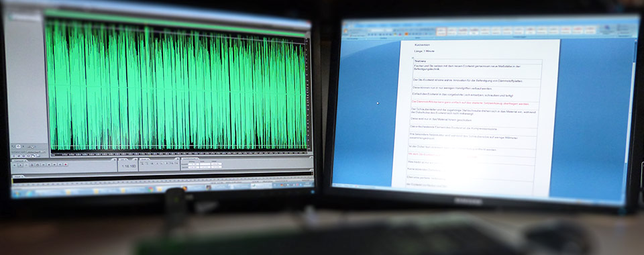Select the highlighted first style in Word gallery

coord(441,32)
